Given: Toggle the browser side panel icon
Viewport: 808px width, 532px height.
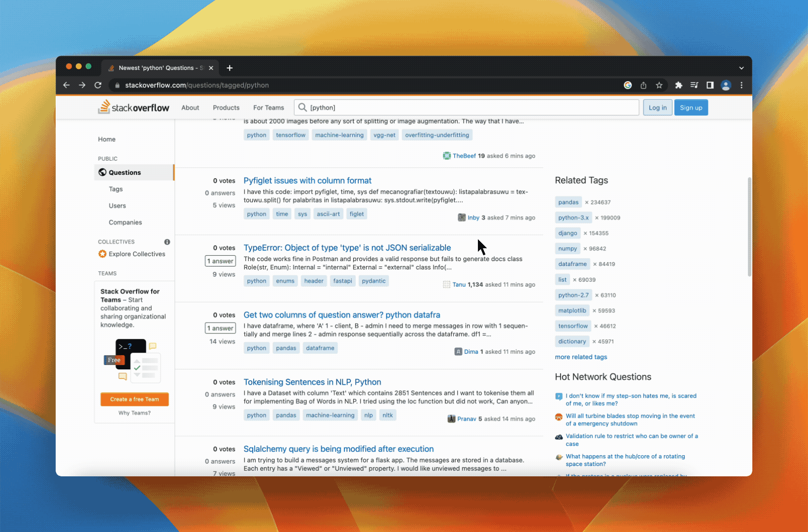Looking at the screenshot, I should 709,85.
